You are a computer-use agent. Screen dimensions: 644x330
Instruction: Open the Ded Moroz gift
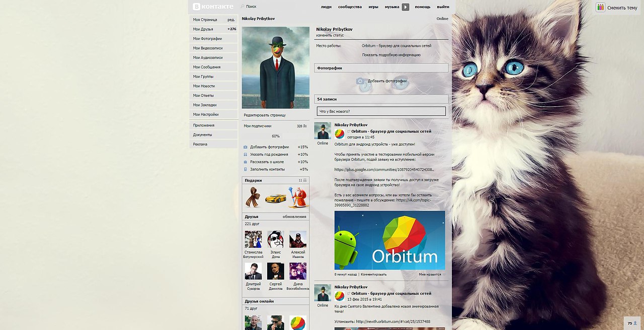click(x=298, y=197)
